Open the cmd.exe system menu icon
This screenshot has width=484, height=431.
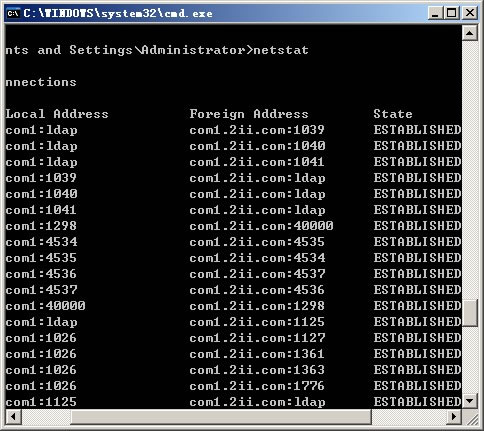(13, 13)
